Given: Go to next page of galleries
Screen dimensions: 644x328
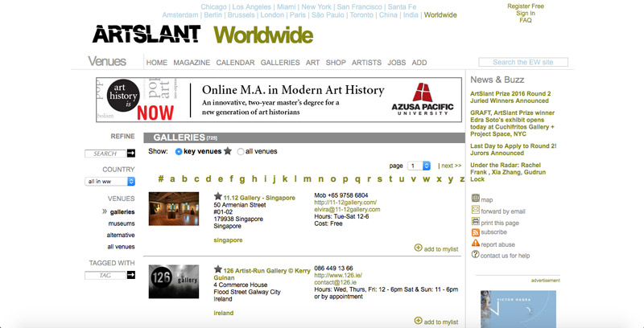Looking at the screenshot, I should tap(451, 166).
